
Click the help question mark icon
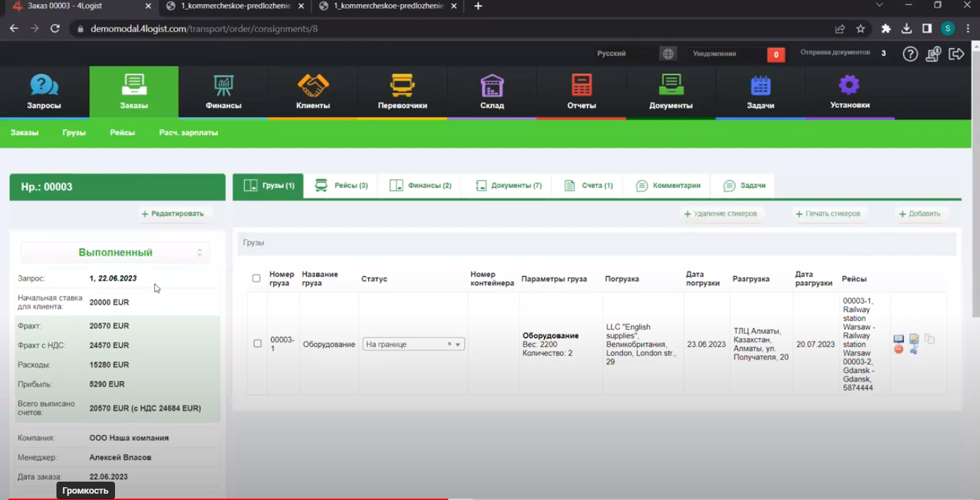pos(910,54)
